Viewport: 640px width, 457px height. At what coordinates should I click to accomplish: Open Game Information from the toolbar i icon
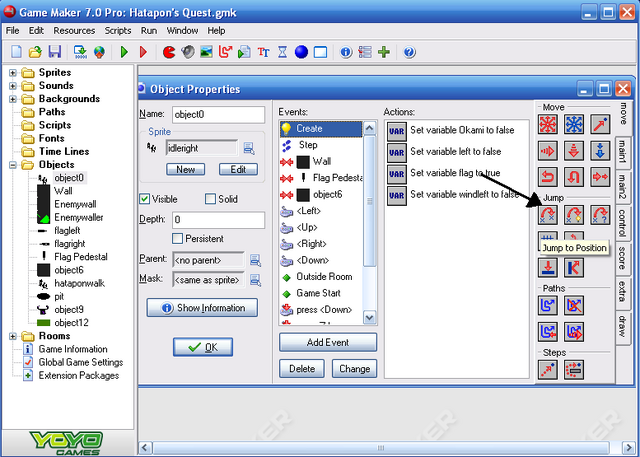coord(346,52)
